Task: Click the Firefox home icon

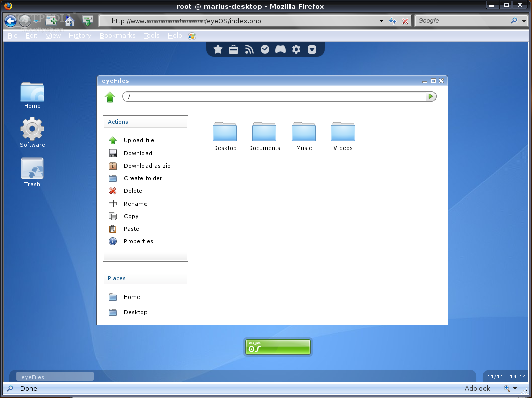Action: coord(70,21)
